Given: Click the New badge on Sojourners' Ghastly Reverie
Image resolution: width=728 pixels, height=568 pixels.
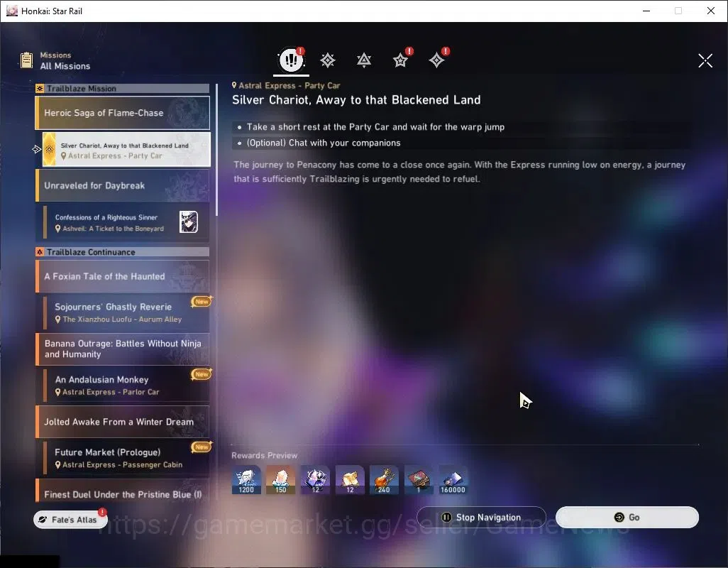Looking at the screenshot, I should pos(202,302).
